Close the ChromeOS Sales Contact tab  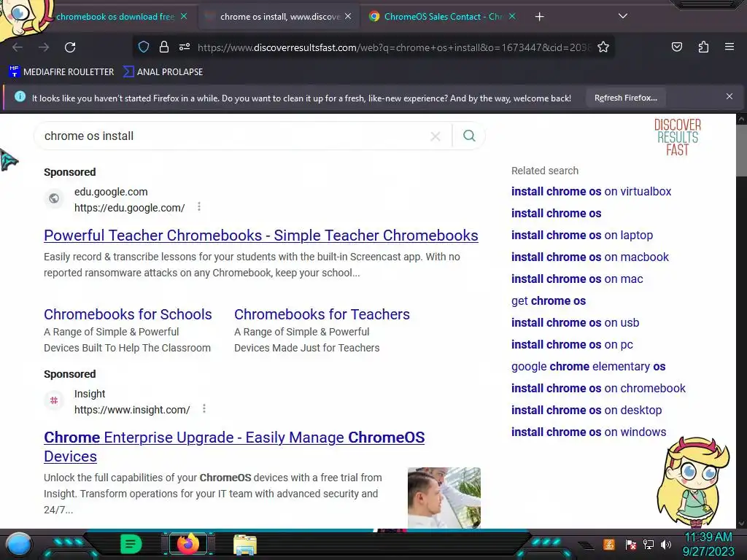point(512,16)
